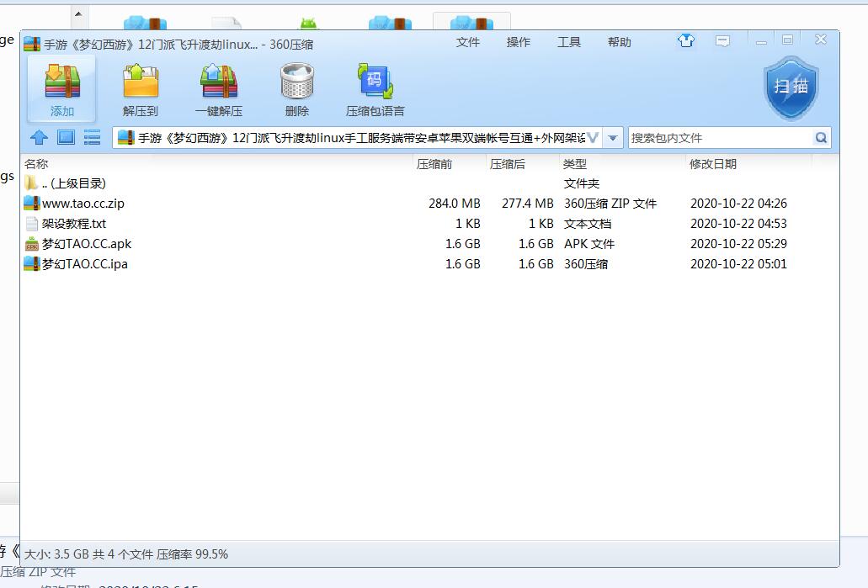Go up one directory with arrow icon

coord(39,138)
